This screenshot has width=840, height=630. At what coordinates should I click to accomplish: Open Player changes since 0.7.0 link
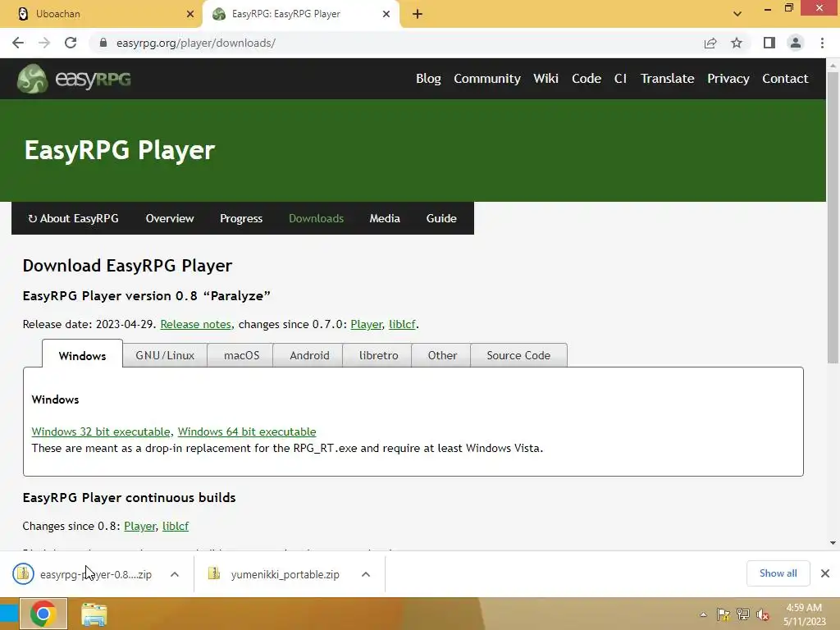pos(367,325)
